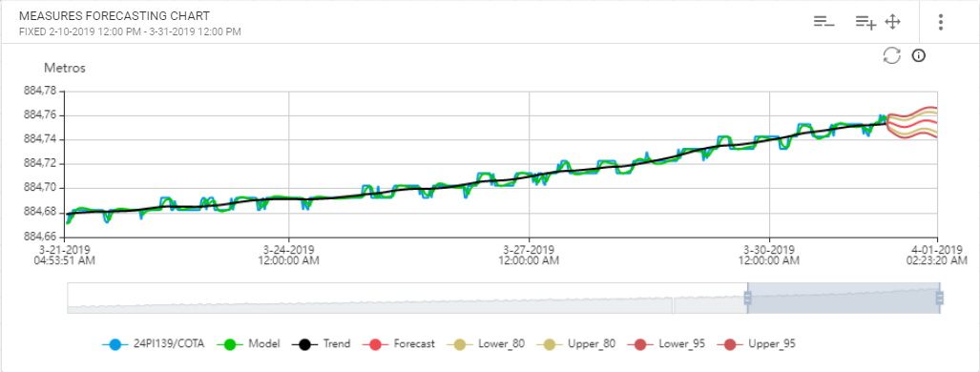Viewport: 980px width, 372px height.
Task: Toggle the Lower_80 series in legend
Action: pos(485,344)
